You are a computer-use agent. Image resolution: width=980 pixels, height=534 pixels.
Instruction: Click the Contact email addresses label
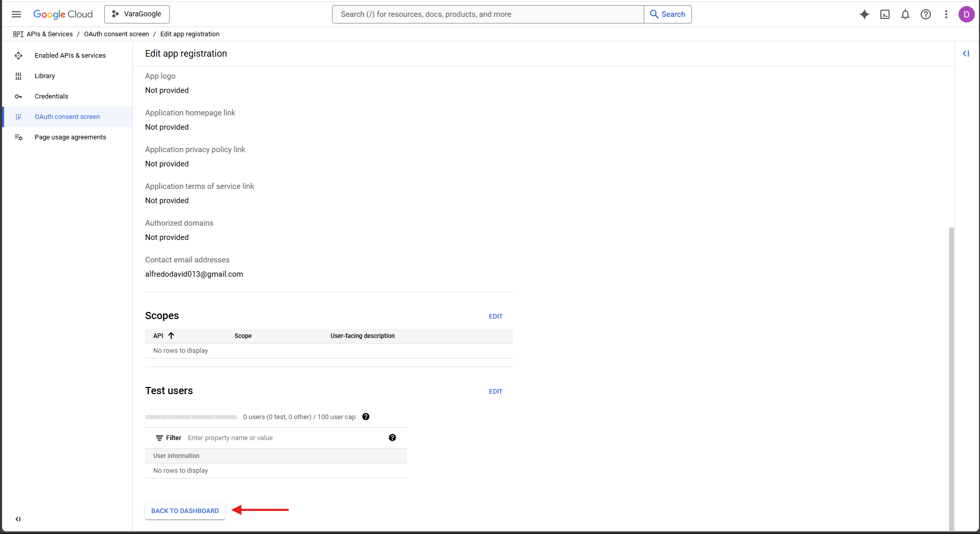point(188,260)
